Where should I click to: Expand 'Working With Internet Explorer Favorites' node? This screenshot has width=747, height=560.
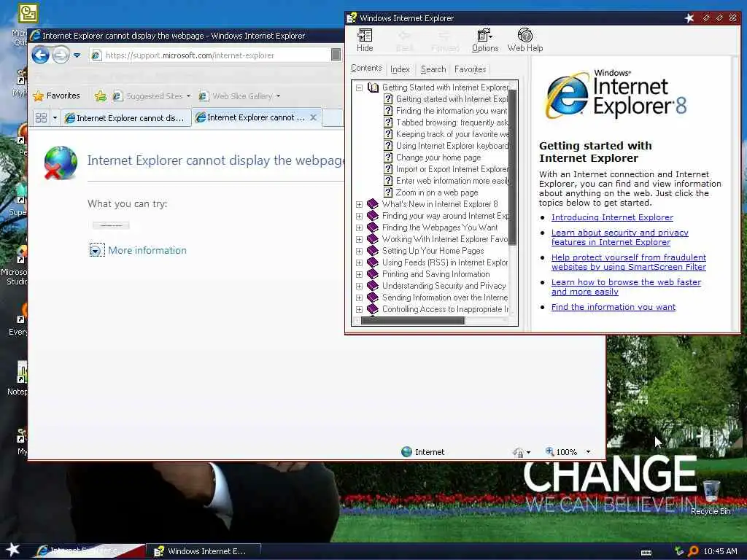[359, 239]
